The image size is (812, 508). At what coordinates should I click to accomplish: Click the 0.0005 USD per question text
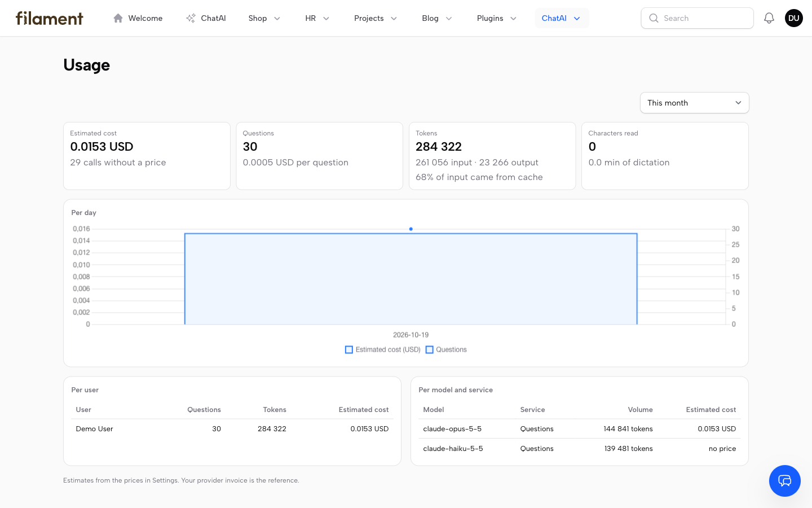295,163
